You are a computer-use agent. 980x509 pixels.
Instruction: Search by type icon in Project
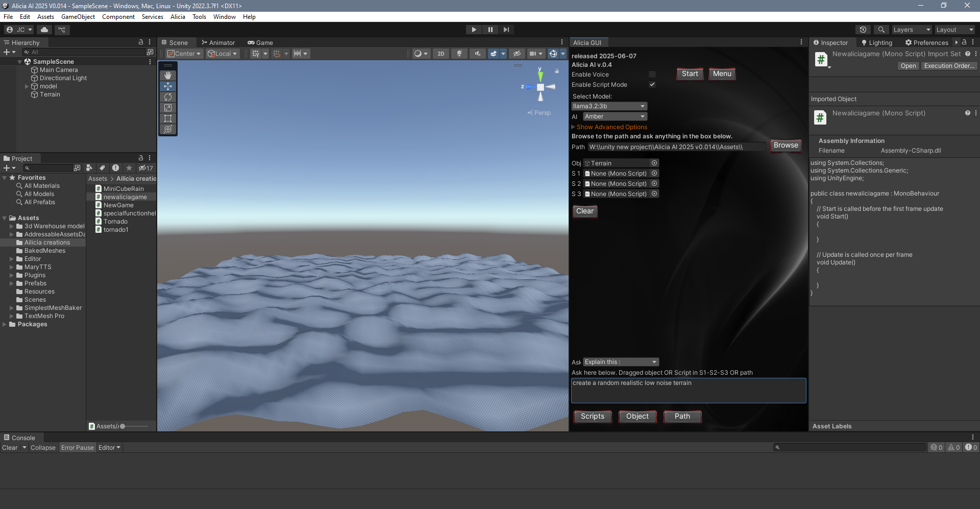click(x=89, y=168)
